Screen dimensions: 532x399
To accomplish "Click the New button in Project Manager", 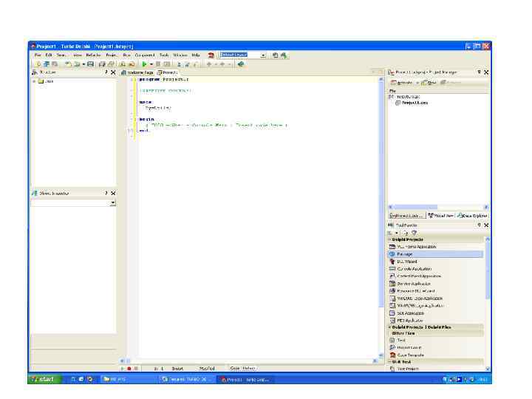I will pos(429,83).
